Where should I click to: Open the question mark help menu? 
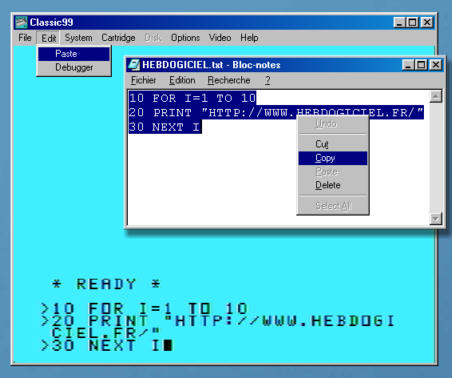click(x=267, y=80)
